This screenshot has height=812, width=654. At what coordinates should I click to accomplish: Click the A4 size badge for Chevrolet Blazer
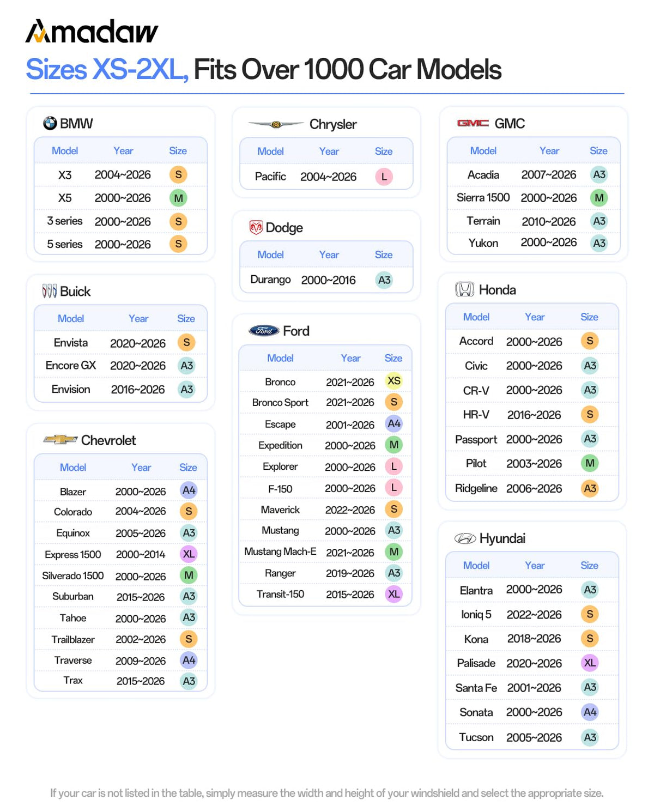click(x=189, y=490)
